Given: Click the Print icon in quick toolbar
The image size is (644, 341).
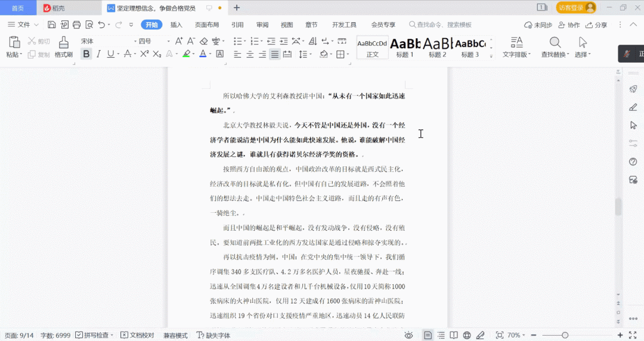Looking at the screenshot, I should [76, 25].
